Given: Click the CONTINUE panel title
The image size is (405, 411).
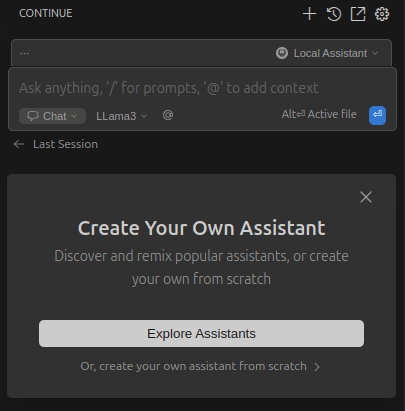Looking at the screenshot, I should (x=46, y=13).
